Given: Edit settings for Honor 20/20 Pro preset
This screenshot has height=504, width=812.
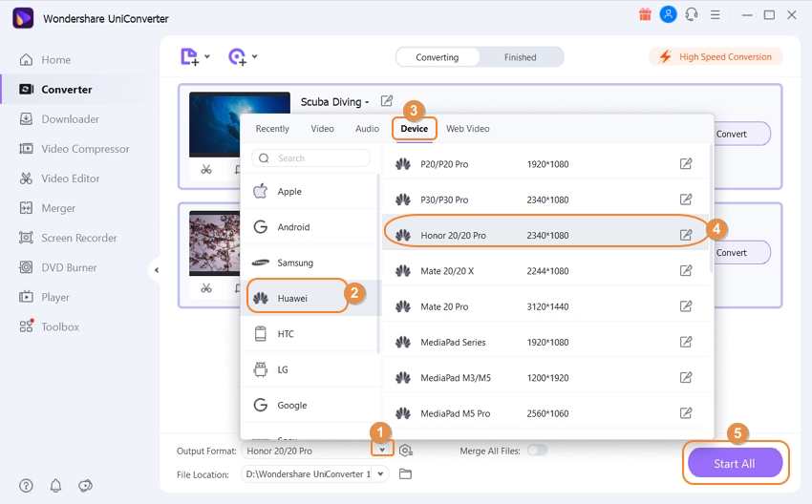Looking at the screenshot, I should pos(686,236).
